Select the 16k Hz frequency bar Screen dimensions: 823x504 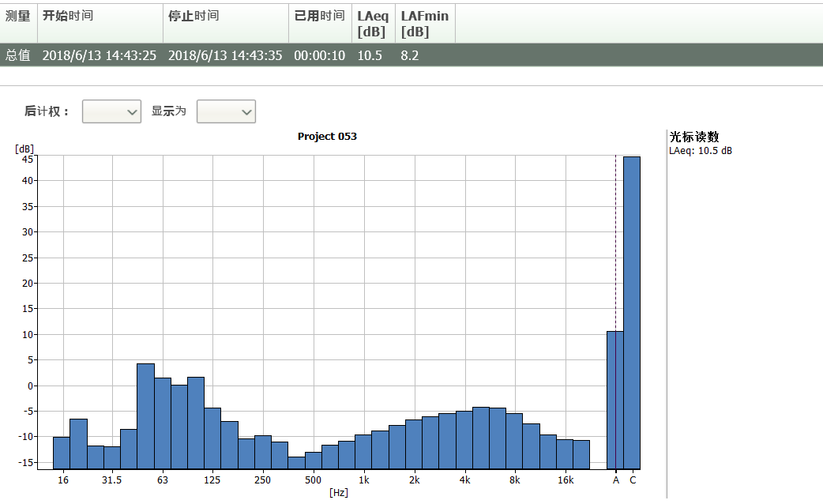[565, 454]
